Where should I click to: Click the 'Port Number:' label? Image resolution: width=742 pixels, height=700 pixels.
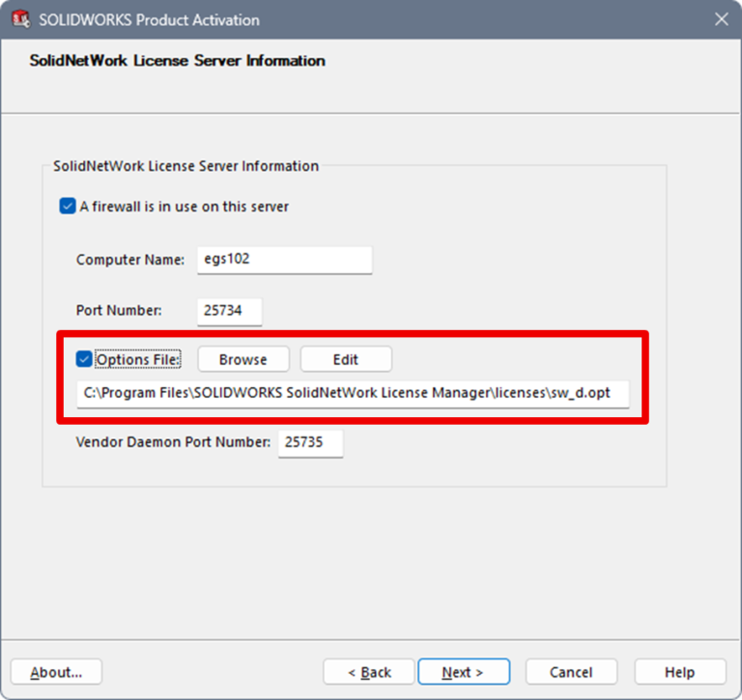119,310
